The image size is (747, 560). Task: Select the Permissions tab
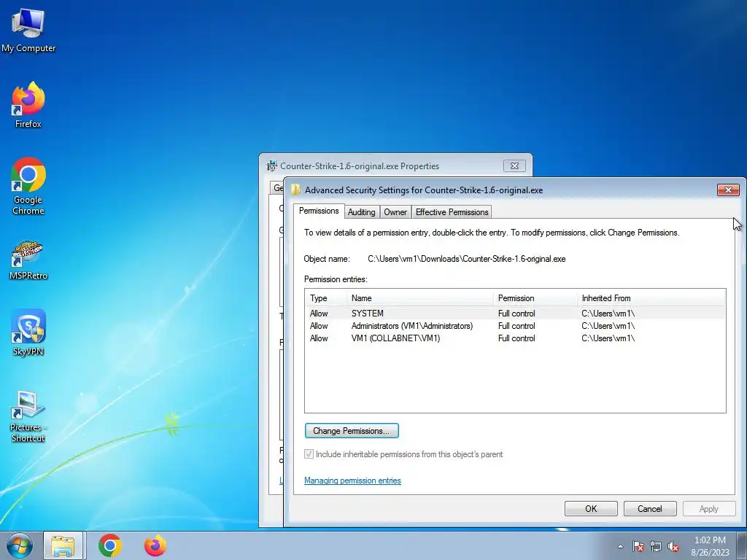319,211
